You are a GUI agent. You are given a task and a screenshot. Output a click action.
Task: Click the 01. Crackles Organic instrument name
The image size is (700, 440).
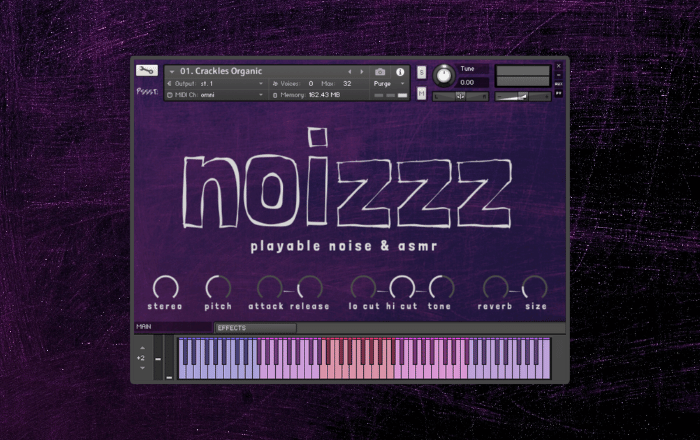pyautogui.click(x=221, y=71)
